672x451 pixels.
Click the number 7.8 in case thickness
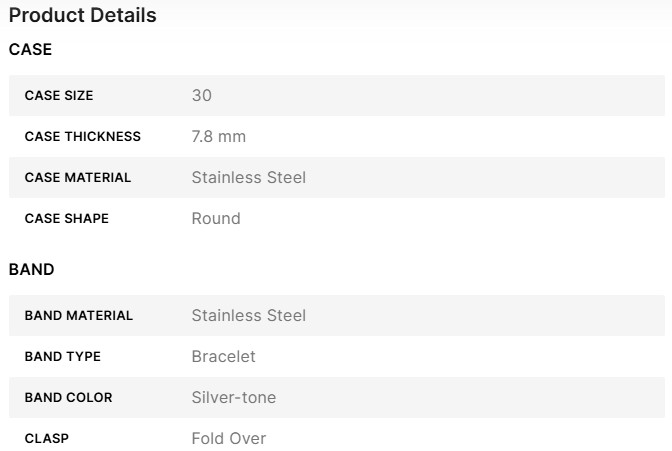(203, 137)
